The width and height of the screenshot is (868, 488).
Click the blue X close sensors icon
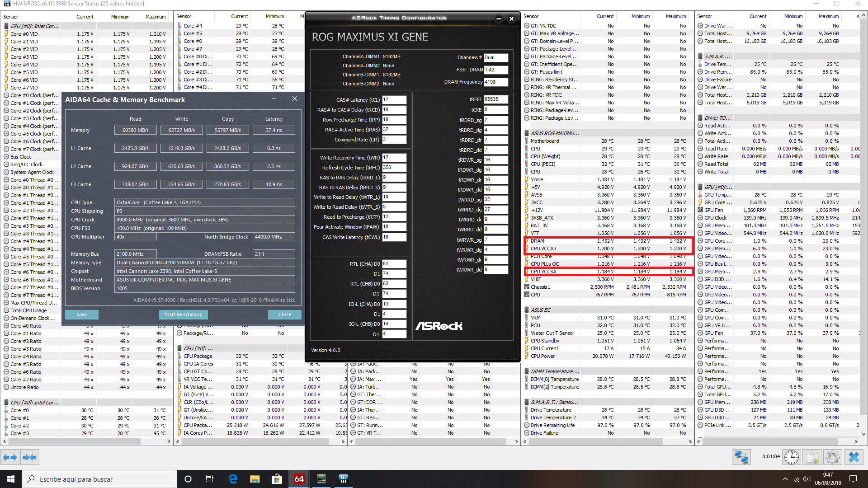[x=854, y=457]
